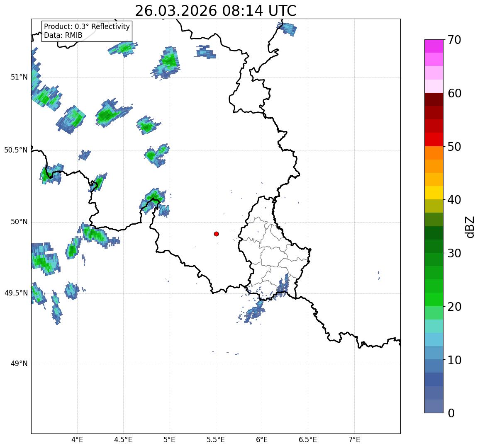Click the colorbar tick label 60
Screen dimensions: 480x448
tap(454, 93)
